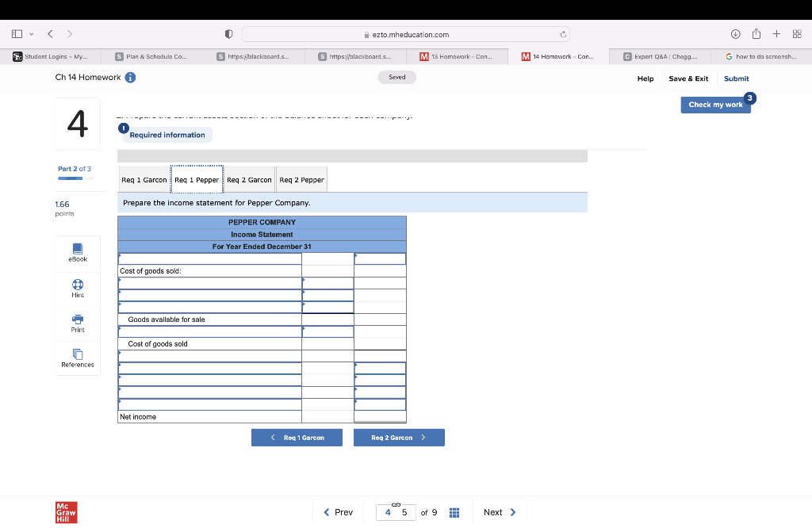
Task: Go back with the browser back arrow
Action: click(x=50, y=34)
